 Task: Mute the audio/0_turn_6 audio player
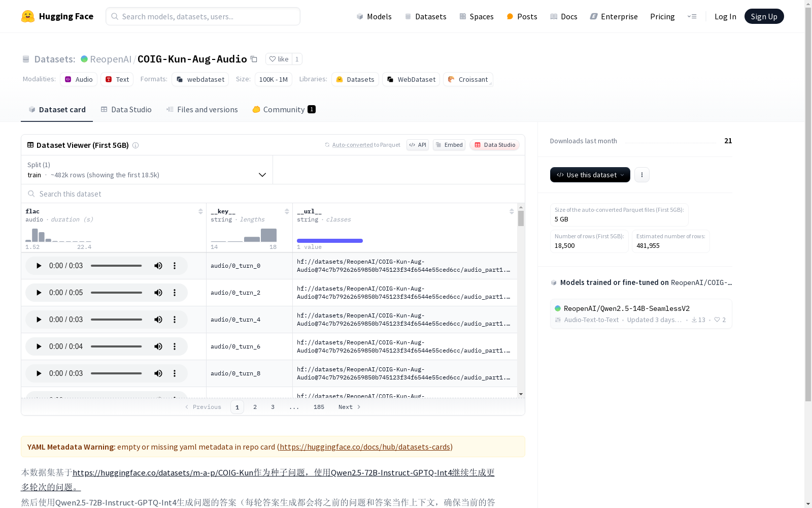click(158, 346)
